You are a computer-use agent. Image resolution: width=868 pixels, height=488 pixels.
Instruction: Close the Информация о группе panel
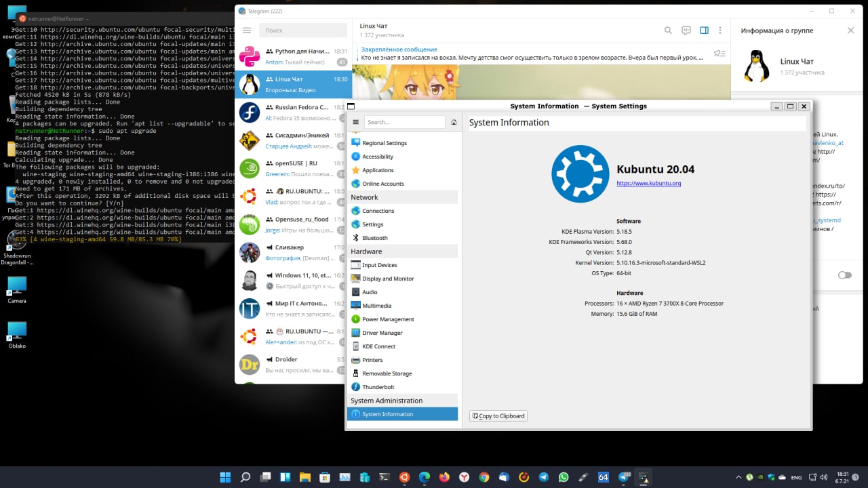850,30
